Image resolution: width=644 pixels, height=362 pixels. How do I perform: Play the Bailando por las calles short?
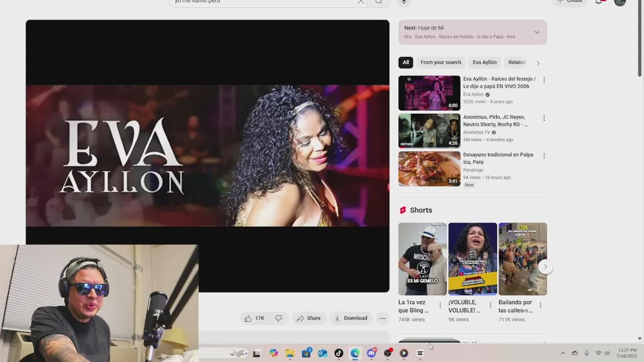(522, 259)
